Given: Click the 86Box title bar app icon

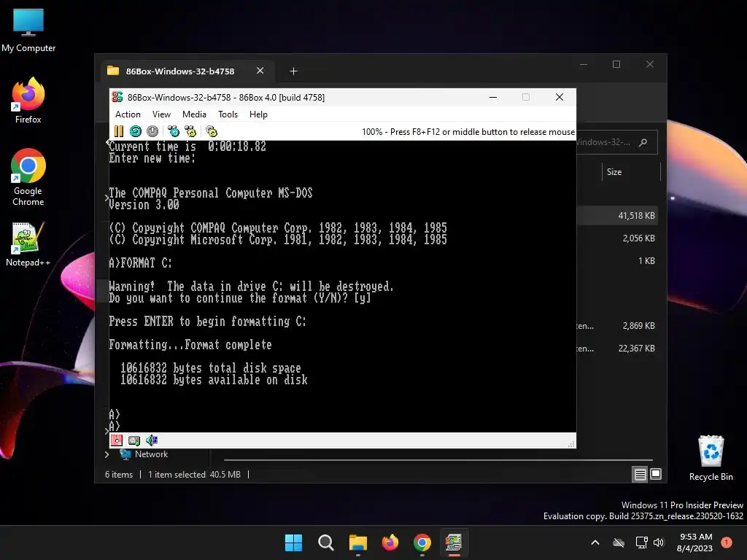Looking at the screenshot, I should coord(117,97).
